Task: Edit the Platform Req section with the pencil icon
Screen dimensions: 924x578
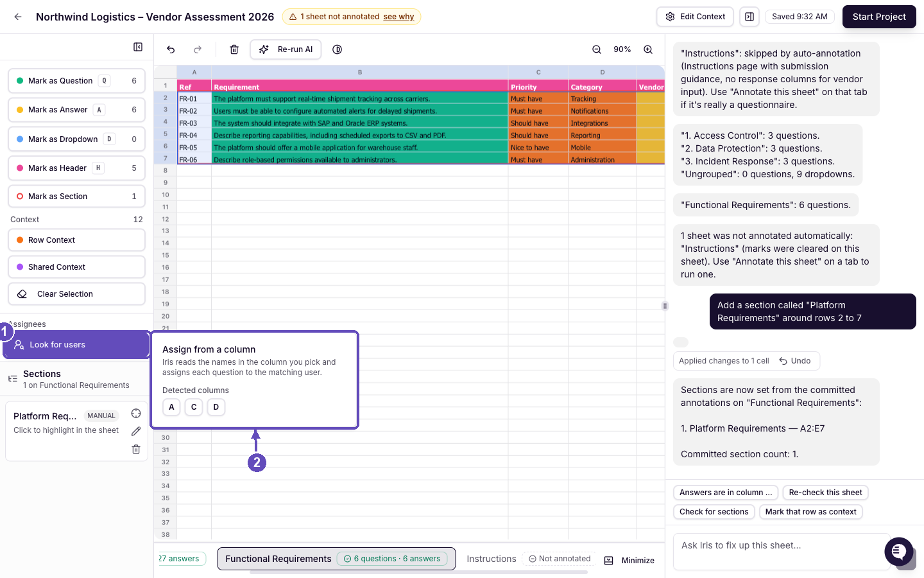Action: coord(136,432)
